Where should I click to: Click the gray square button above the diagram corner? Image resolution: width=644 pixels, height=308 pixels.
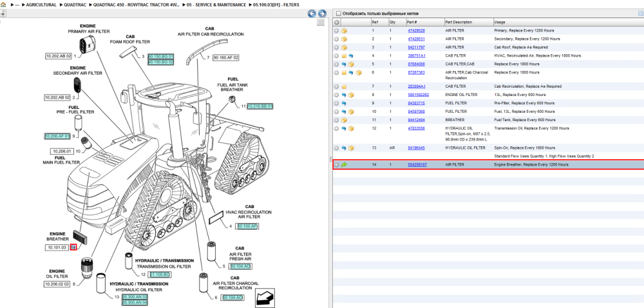click(x=321, y=23)
